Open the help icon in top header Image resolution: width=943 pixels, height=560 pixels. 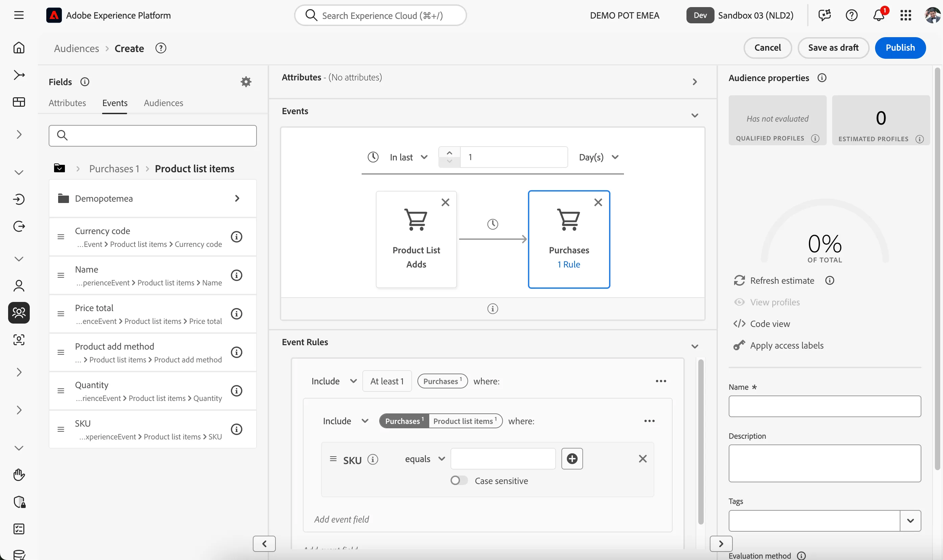852,15
